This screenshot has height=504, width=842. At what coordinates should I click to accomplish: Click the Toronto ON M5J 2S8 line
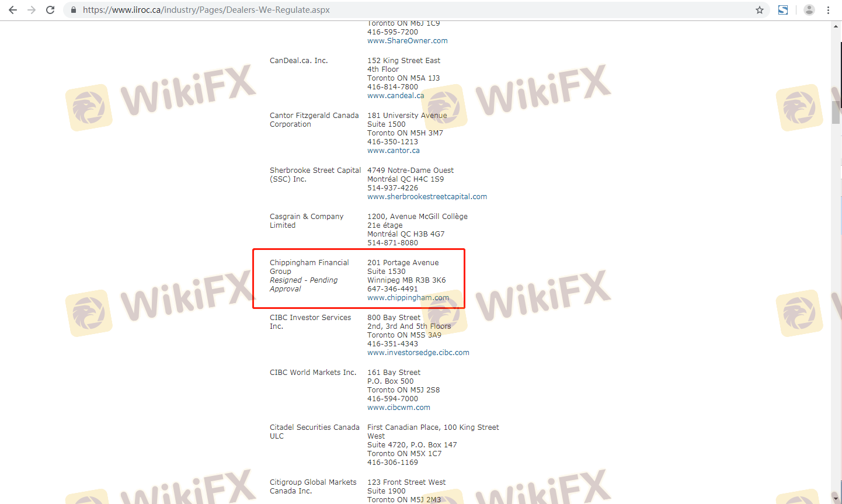[403, 390]
